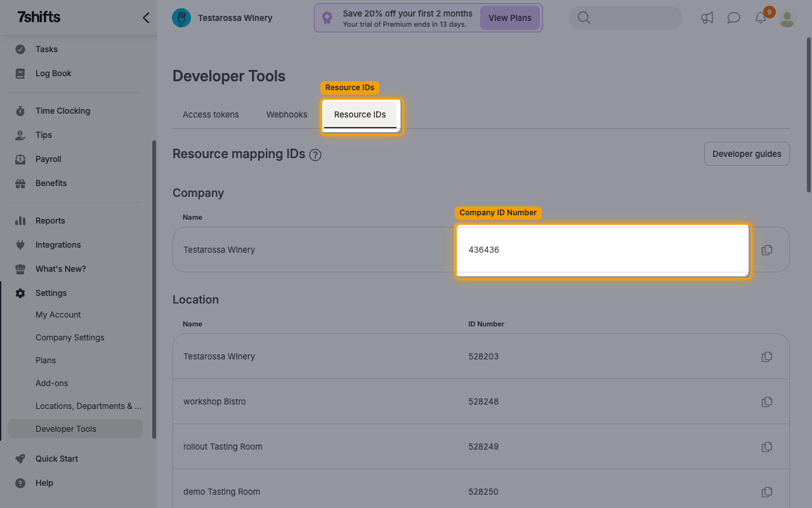Open Locations, Departments & settings page
812x508 pixels.
[88, 406]
